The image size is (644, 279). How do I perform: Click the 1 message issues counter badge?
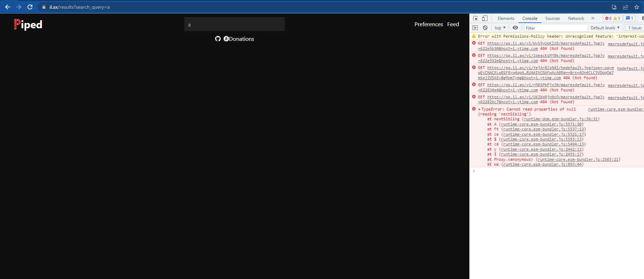coord(630,18)
